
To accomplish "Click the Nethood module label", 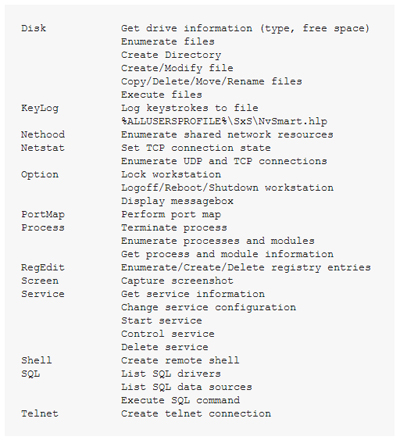I will tap(43, 135).
